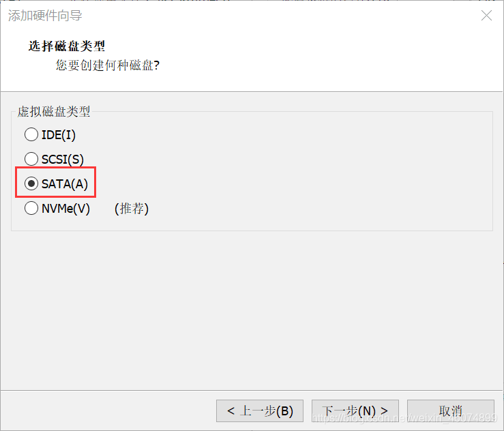Click the SATA(A) option label text
This screenshot has width=504, height=431.
(65, 184)
